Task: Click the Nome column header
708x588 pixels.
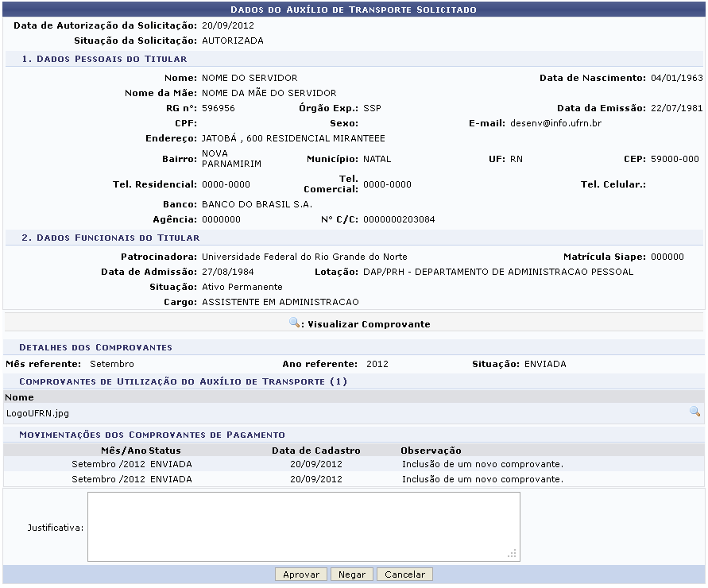Action: 18,397
